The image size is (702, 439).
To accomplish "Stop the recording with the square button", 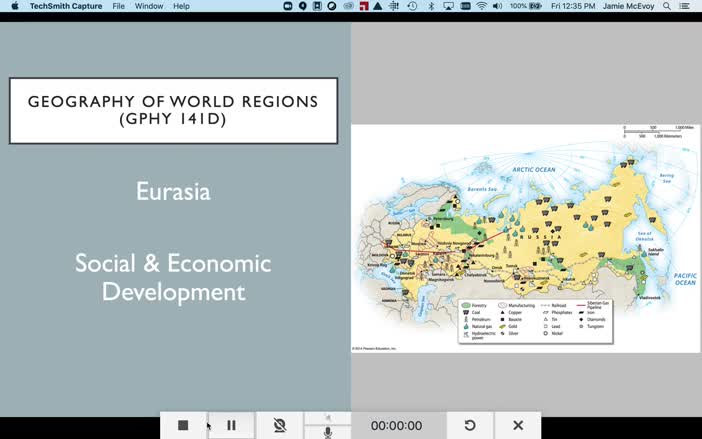I will [183, 425].
